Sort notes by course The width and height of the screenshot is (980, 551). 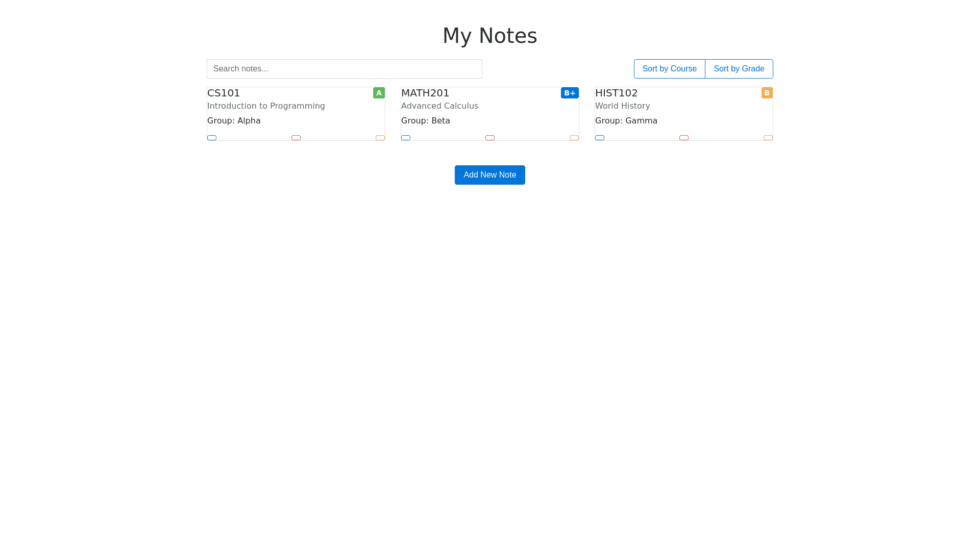tap(669, 69)
